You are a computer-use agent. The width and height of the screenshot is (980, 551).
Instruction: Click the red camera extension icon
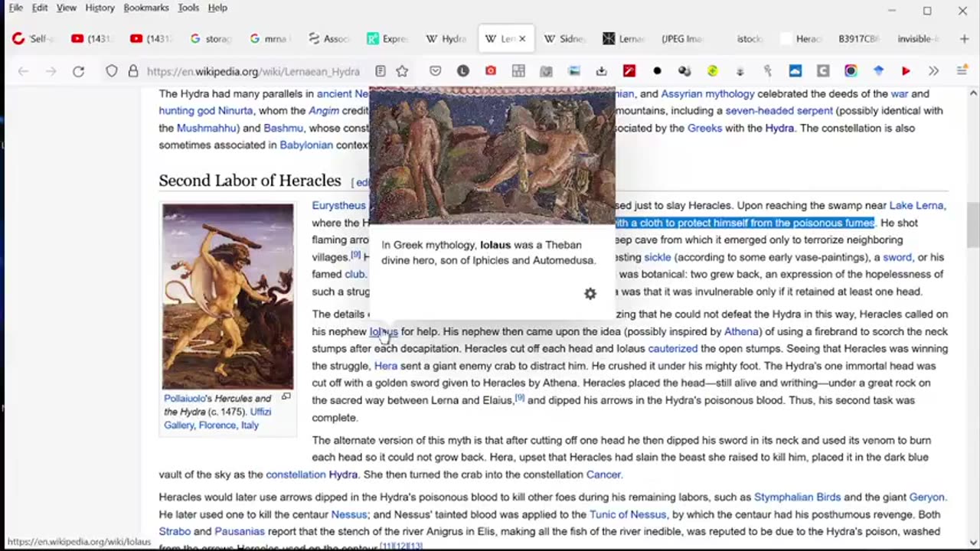coord(491,71)
